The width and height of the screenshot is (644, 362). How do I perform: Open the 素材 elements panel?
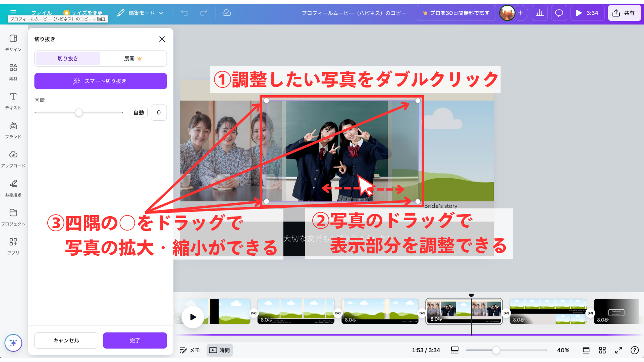13,72
